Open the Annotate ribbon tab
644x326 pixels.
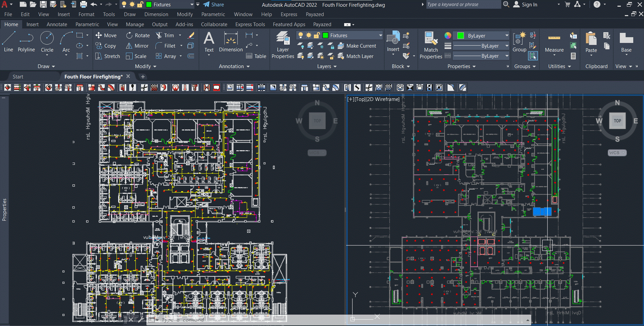[x=57, y=24]
